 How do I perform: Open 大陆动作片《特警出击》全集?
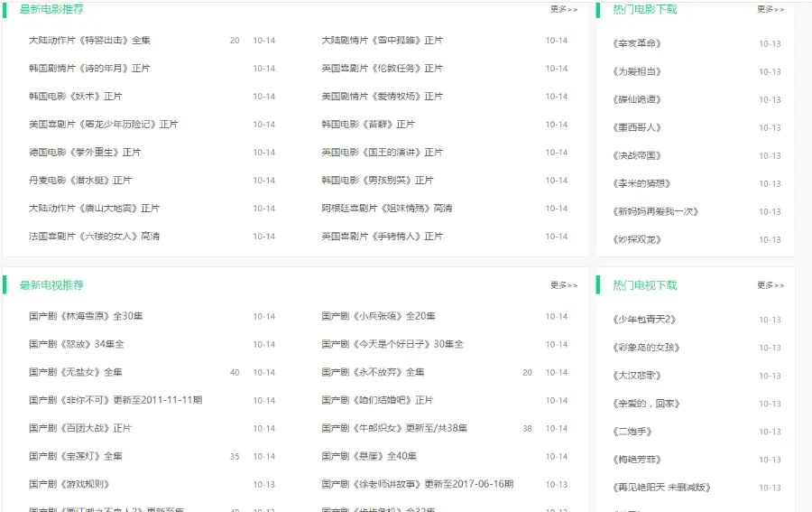[89, 41]
